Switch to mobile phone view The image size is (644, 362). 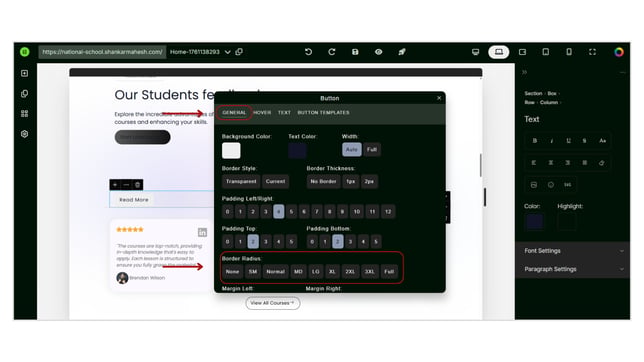tap(569, 52)
